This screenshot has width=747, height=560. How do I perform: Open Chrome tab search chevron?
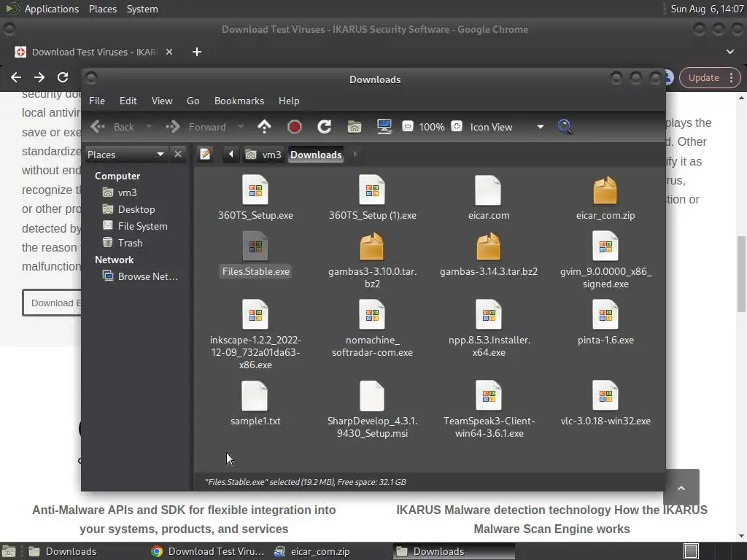pyautogui.click(x=729, y=52)
